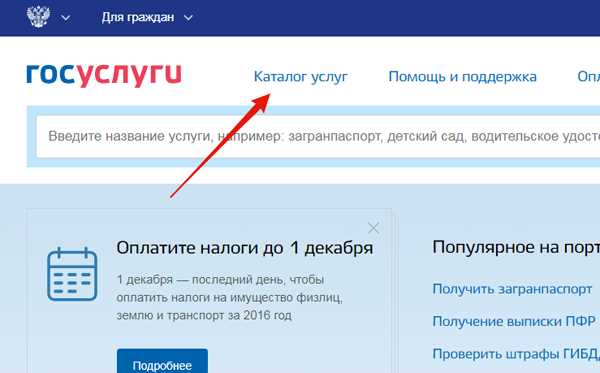Open Получение выписки ПФР link
This screenshot has height=373, width=600.
tap(514, 321)
